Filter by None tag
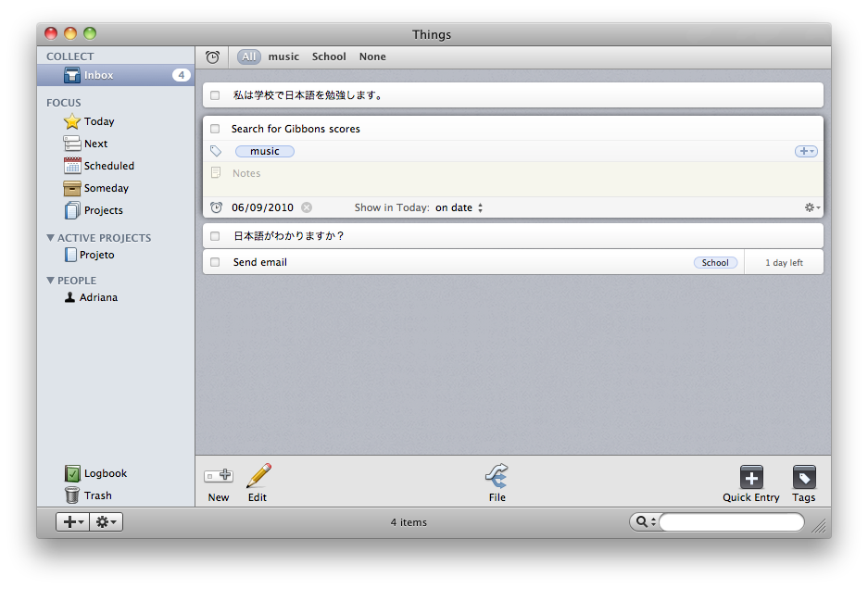The height and width of the screenshot is (589, 868). (x=372, y=56)
